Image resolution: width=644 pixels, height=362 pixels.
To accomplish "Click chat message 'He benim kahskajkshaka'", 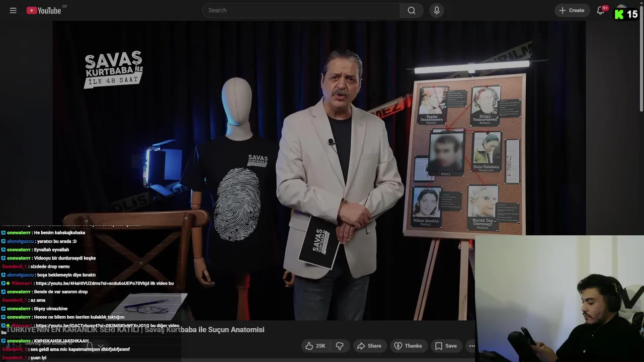I will pyautogui.click(x=59, y=233).
